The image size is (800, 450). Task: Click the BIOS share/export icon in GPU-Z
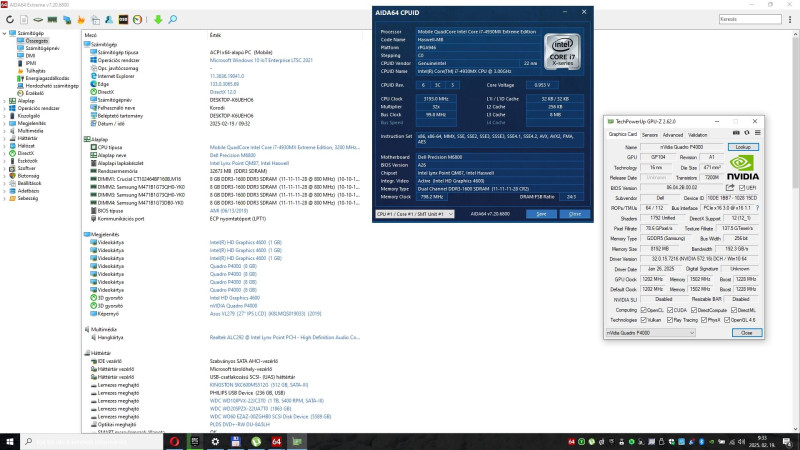[x=730, y=187]
